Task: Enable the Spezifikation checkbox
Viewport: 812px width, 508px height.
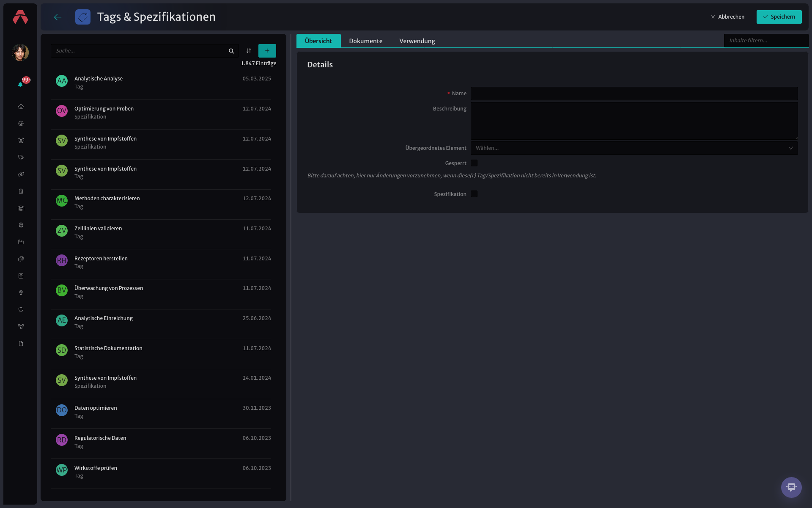Action: pos(474,194)
